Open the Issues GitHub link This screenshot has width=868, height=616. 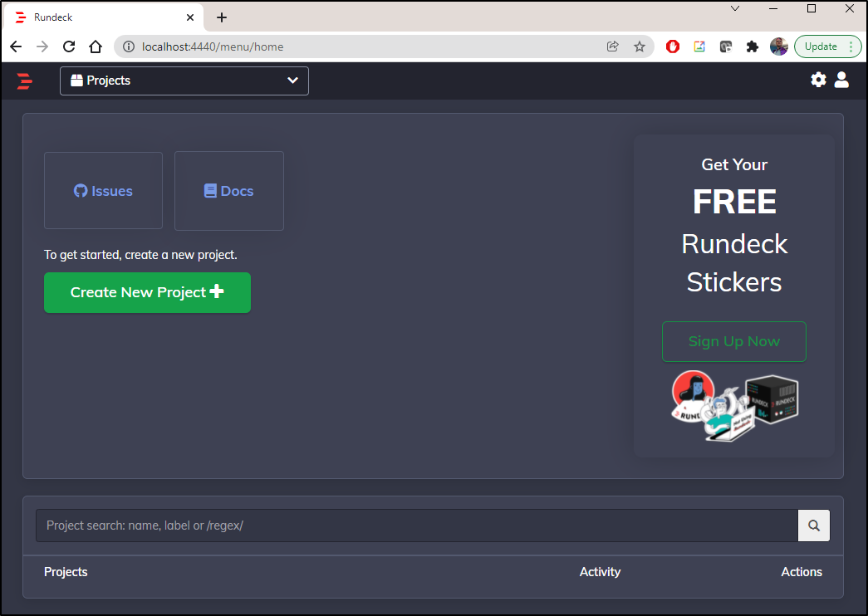click(x=104, y=190)
